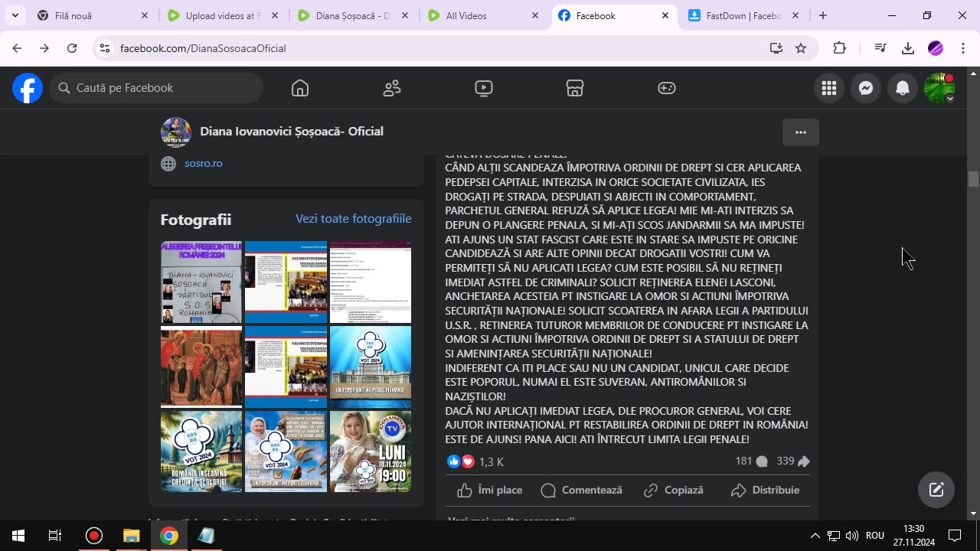Open the Marketplace icon
Image resolution: width=980 pixels, height=551 pixels.
point(575,88)
